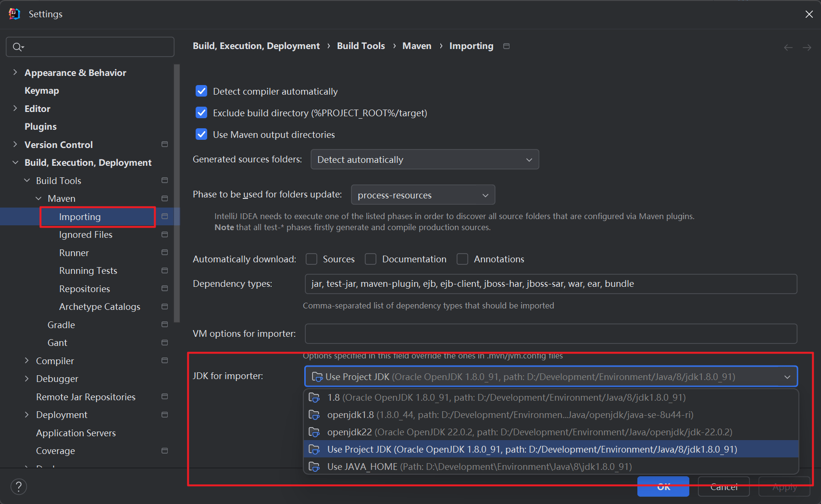Click the OK button
821x504 pixels.
[x=663, y=486]
